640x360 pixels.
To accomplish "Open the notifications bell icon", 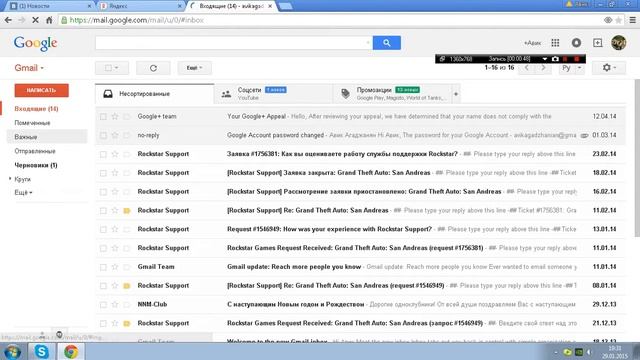I will 576,42.
